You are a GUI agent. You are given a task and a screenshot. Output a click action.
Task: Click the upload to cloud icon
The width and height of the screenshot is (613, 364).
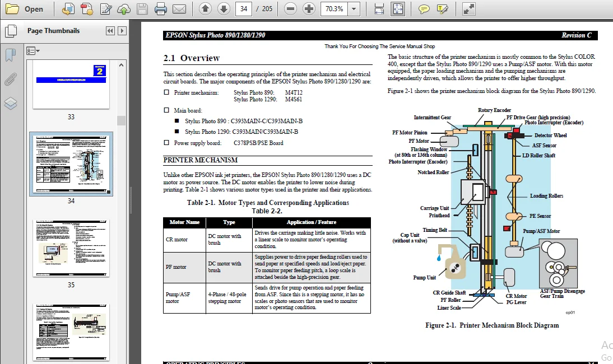[124, 9]
